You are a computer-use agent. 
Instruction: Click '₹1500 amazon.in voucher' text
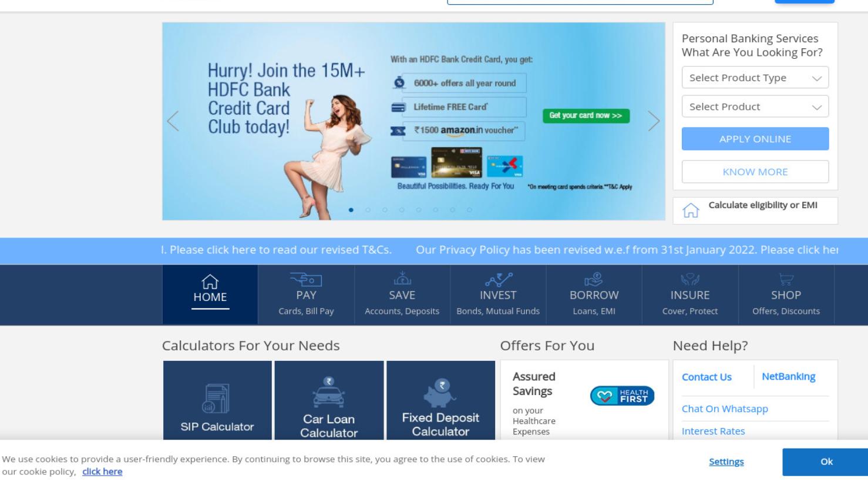point(466,130)
